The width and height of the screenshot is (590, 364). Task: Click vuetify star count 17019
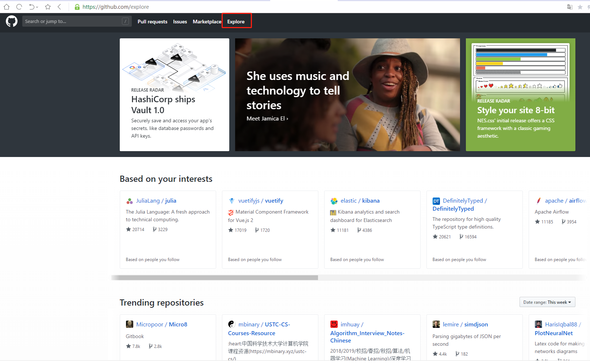pos(237,230)
